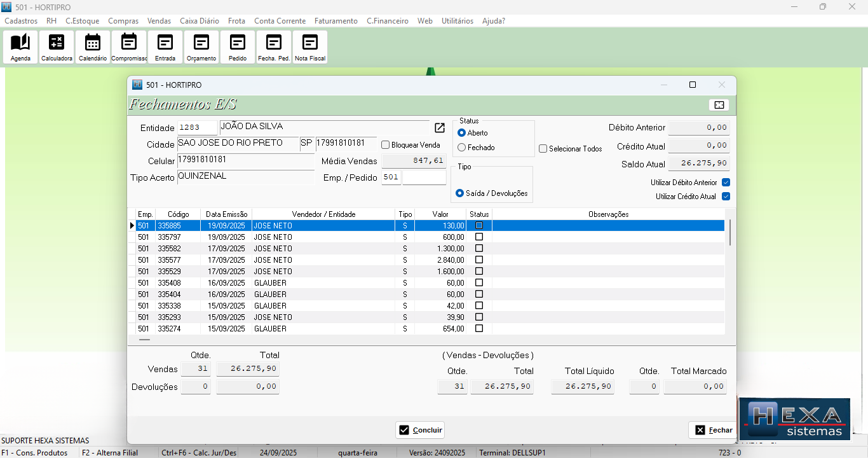The height and width of the screenshot is (458, 868).
Task: Select the Fechado status radio button
Action: point(462,148)
